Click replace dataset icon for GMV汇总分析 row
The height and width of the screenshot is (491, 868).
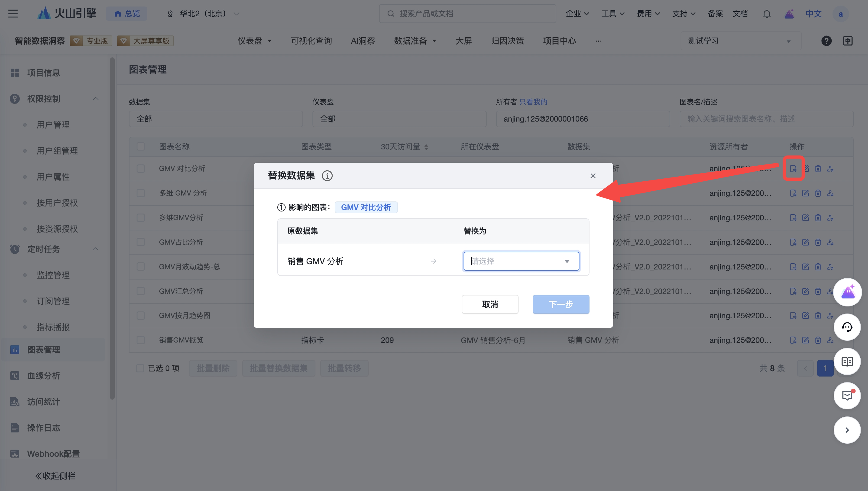[793, 291]
